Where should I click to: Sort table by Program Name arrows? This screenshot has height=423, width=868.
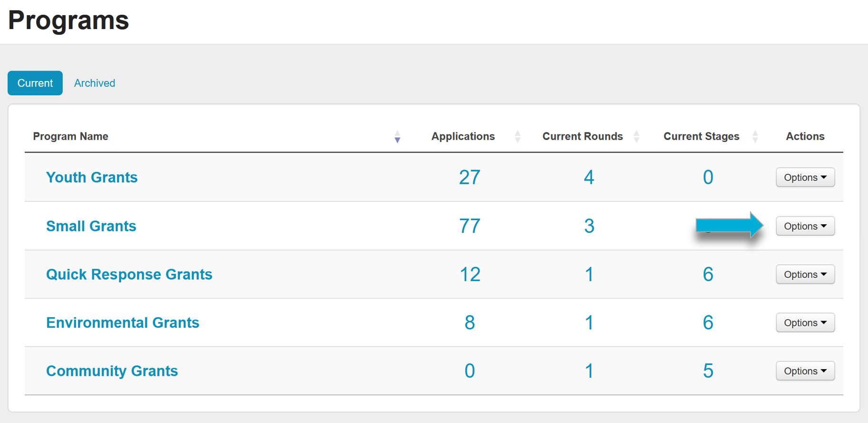[x=397, y=137]
